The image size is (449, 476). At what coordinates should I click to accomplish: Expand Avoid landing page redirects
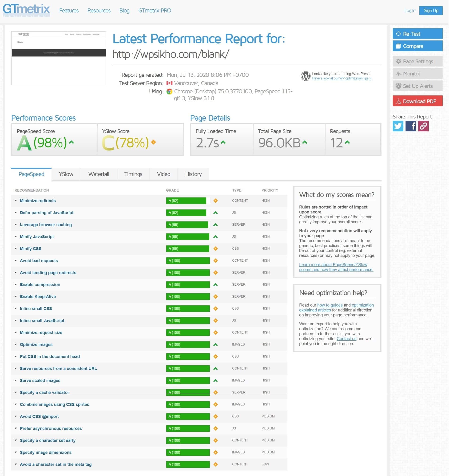[48, 272]
